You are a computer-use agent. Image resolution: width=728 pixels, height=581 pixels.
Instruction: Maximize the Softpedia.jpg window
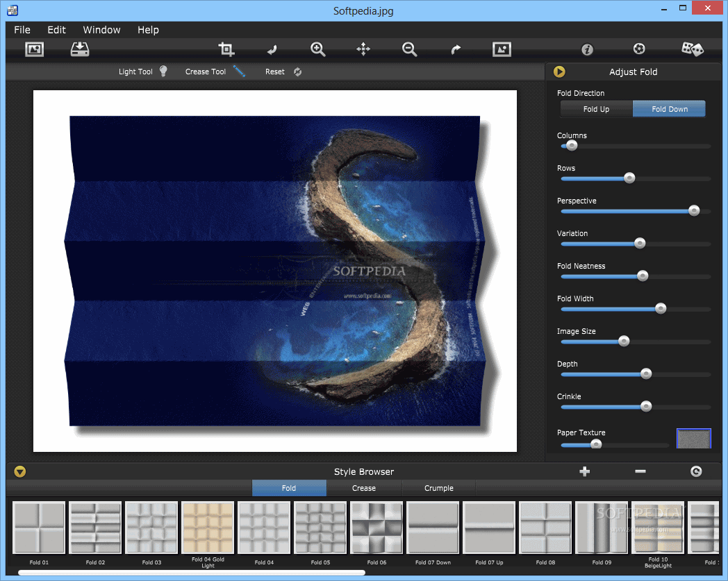[x=682, y=8]
